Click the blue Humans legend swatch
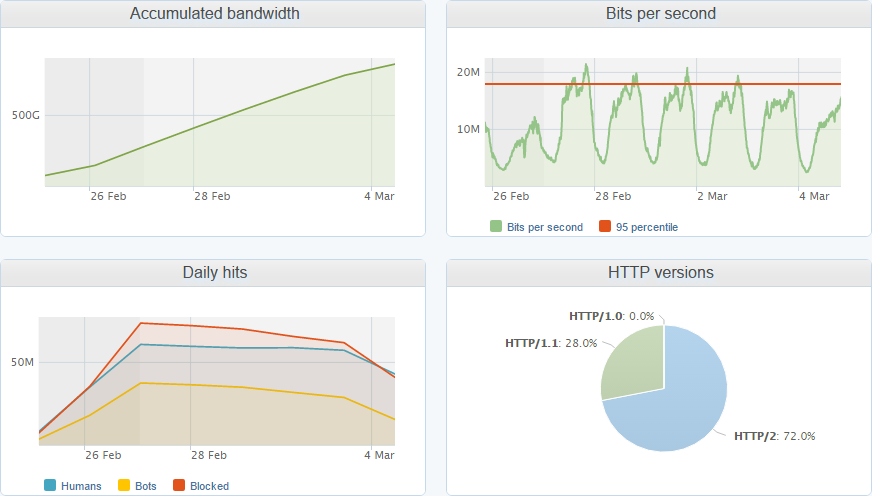The width and height of the screenshot is (872, 496). click(50, 486)
